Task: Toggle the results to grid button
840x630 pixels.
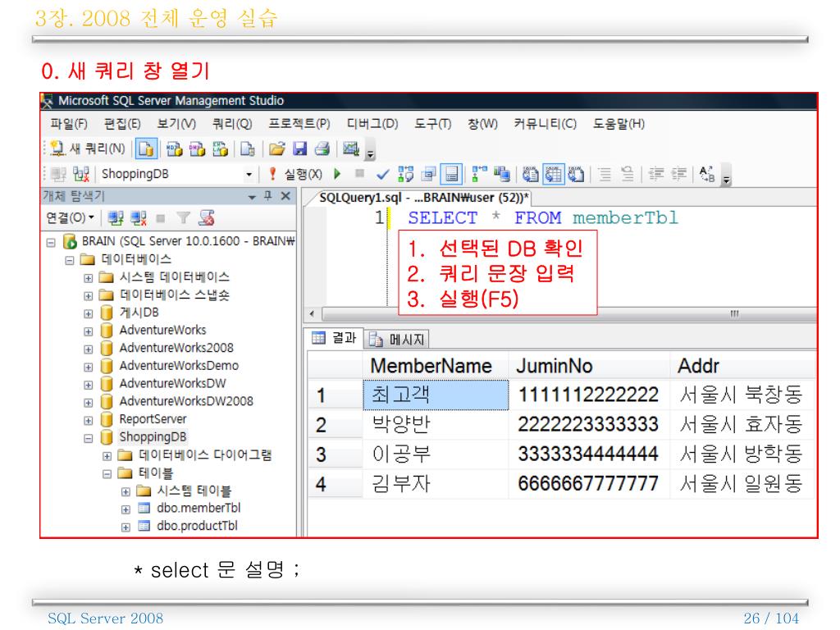Action: point(554,174)
